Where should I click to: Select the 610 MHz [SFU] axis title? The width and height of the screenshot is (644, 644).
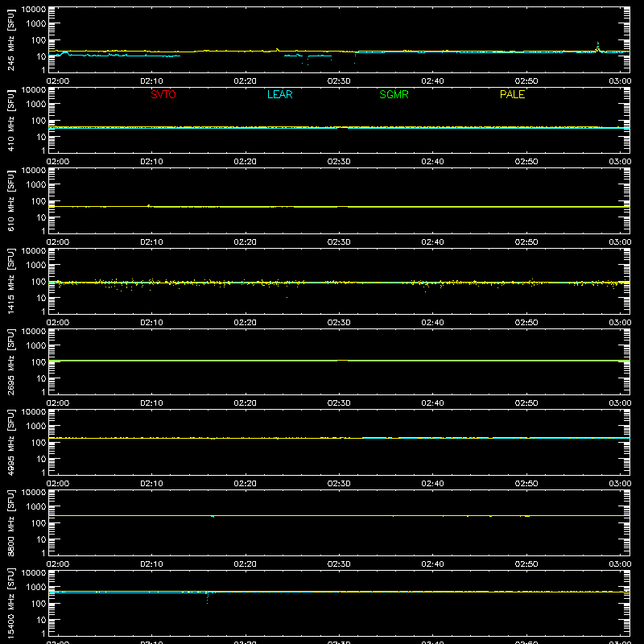point(11,201)
